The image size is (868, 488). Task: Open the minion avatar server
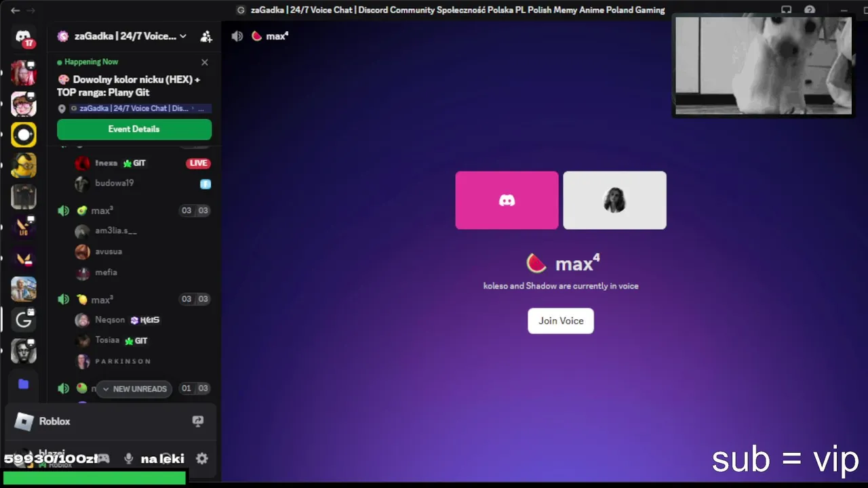[24, 165]
